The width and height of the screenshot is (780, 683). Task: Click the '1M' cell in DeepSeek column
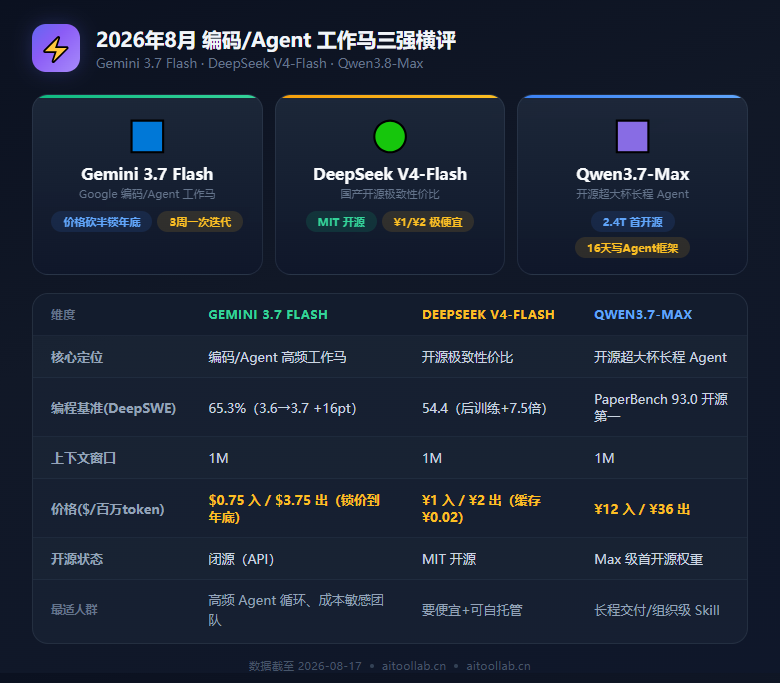pyautogui.click(x=432, y=458)
